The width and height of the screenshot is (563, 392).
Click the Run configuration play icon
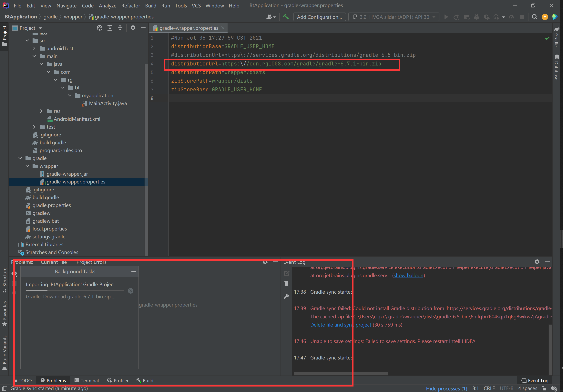click(x=446, y=17)
